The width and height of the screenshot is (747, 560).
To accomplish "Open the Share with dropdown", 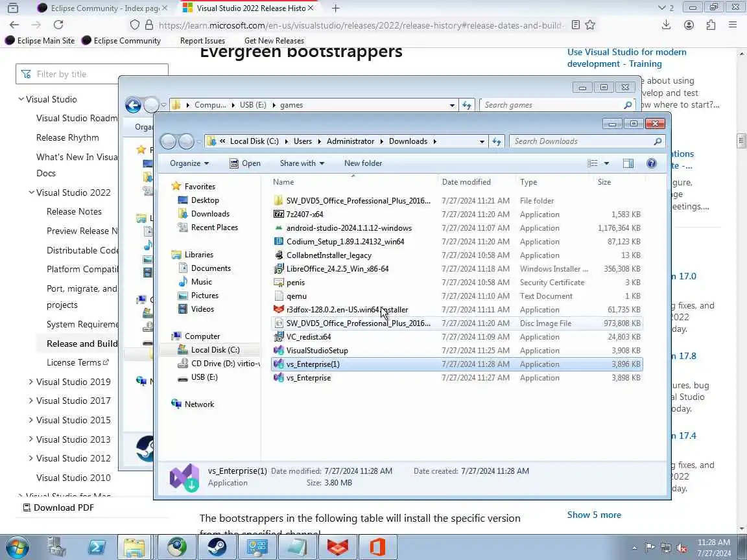I will [x=302, y=163].
